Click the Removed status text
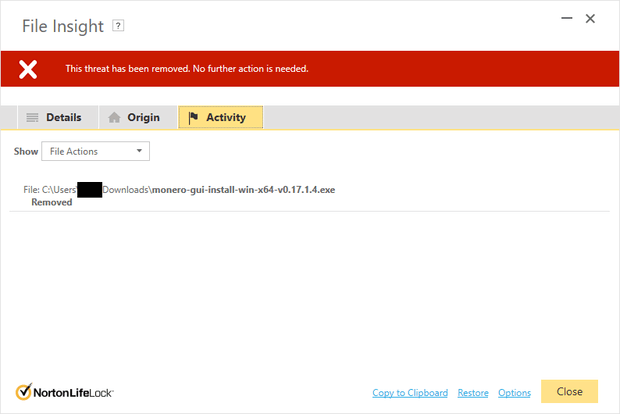The height and width of the screenshot is (414, 620). tap(52, 202)
